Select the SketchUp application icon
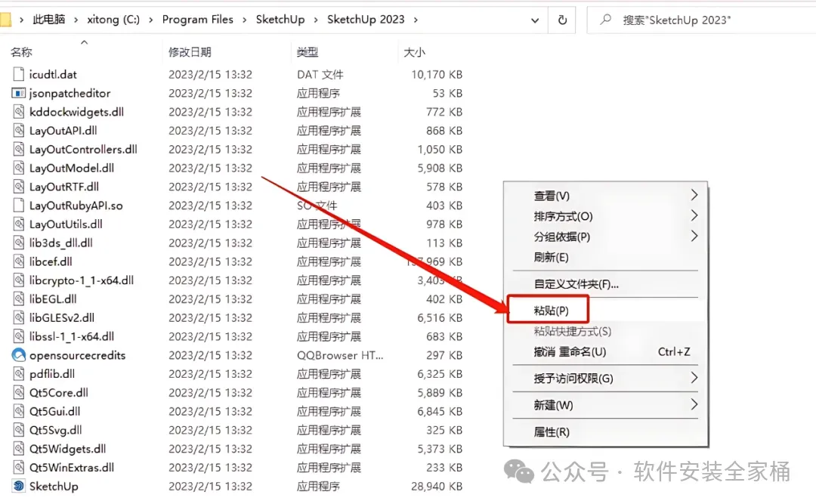This screenshot has width=816, height=504. point(19,487)
